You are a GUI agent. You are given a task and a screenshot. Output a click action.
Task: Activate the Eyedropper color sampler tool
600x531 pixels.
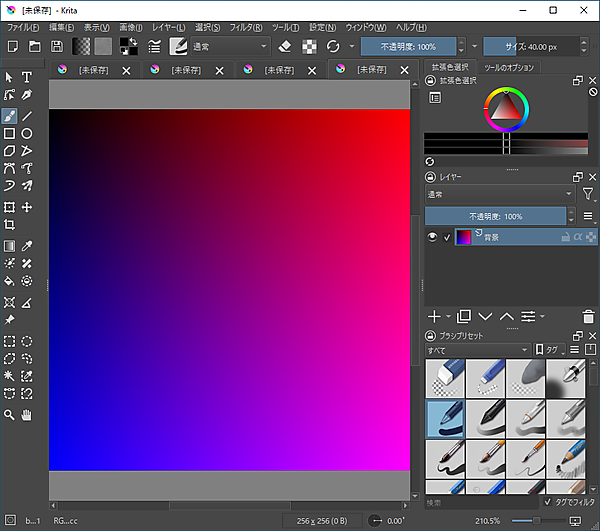27,245
